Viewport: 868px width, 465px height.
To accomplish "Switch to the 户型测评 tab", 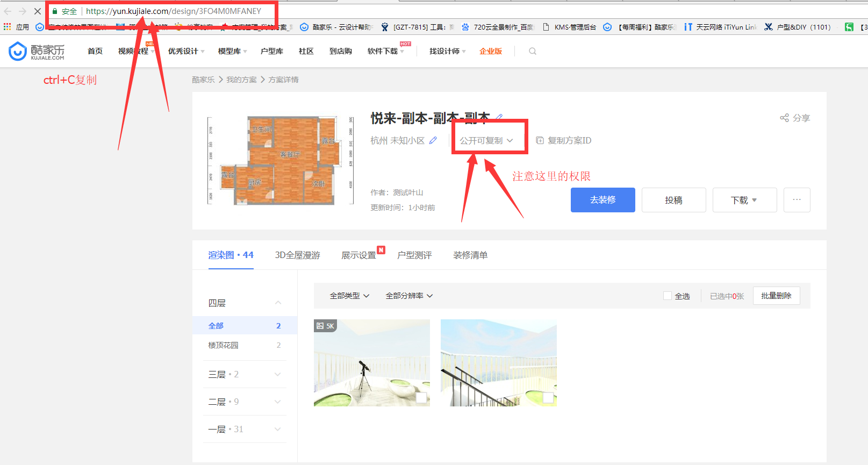I will (x=414, y=255).
